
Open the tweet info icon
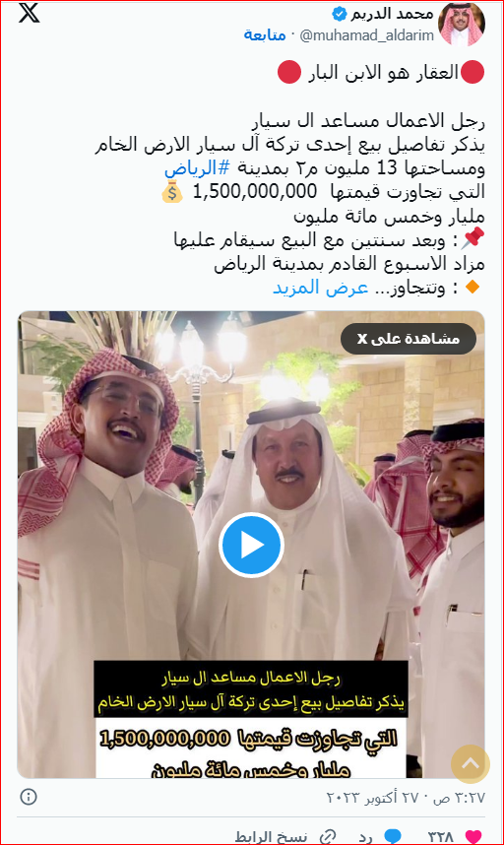click(28, 797)
